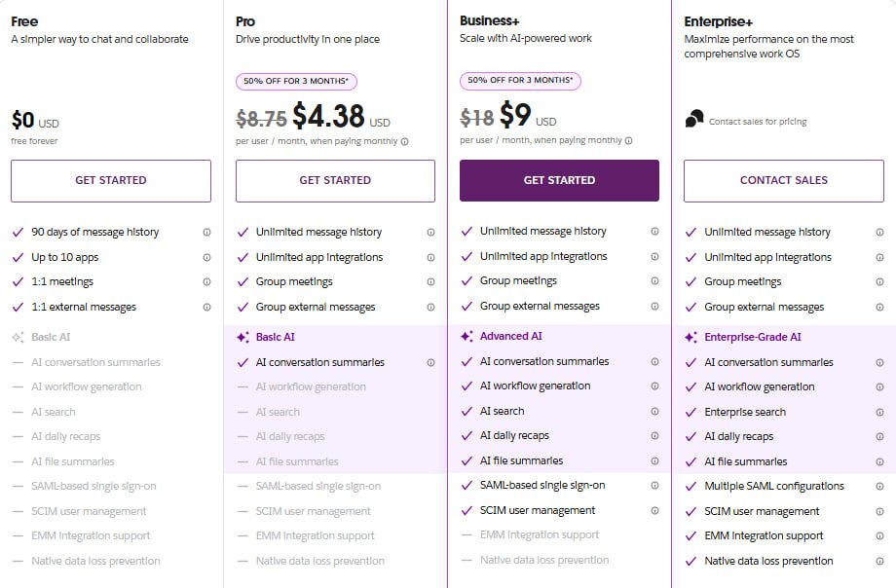Click GET STARTED under the Business+ plan
896x588 pixels.
coord(559,181)
